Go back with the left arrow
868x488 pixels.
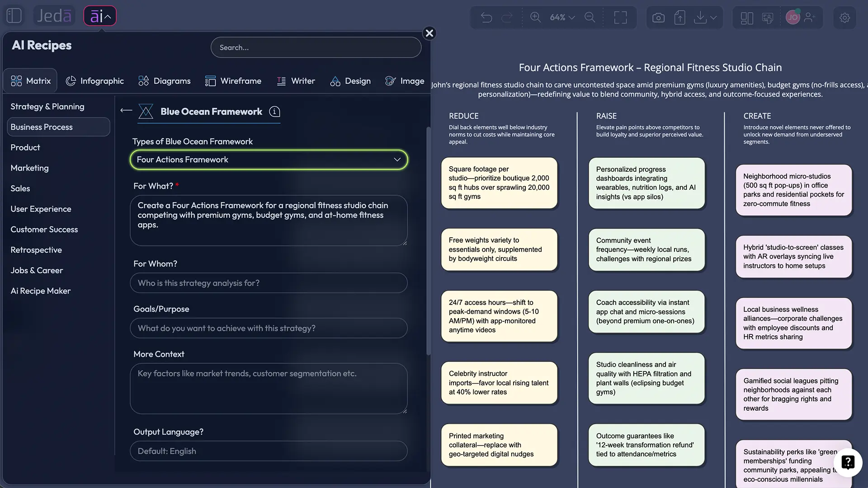coord(126,111)
